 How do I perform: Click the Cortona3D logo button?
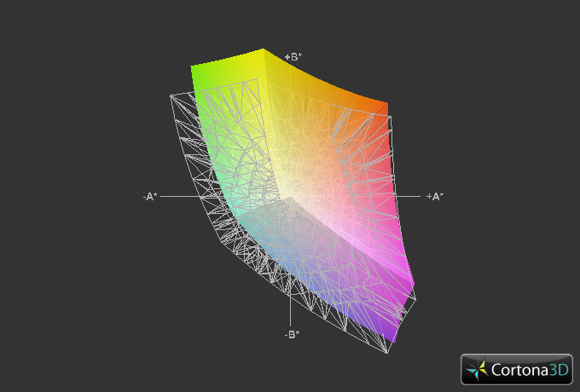pyautogui.click(x=516, y=369)
